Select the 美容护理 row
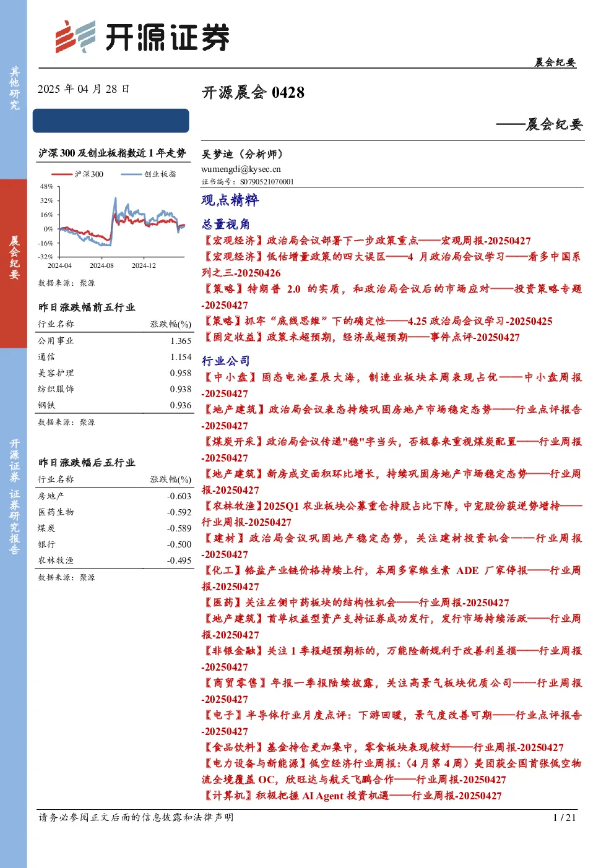Screen dimensions: 614x868 coord(115,373)
